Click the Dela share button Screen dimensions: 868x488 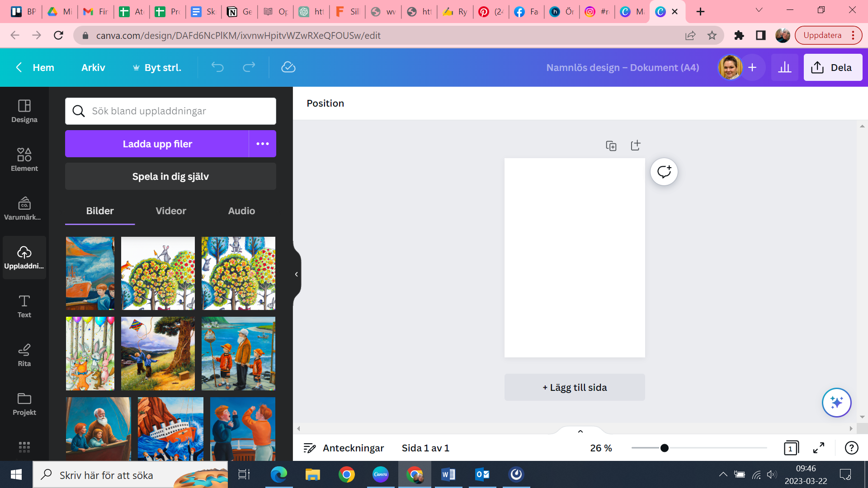coord(833,67)
